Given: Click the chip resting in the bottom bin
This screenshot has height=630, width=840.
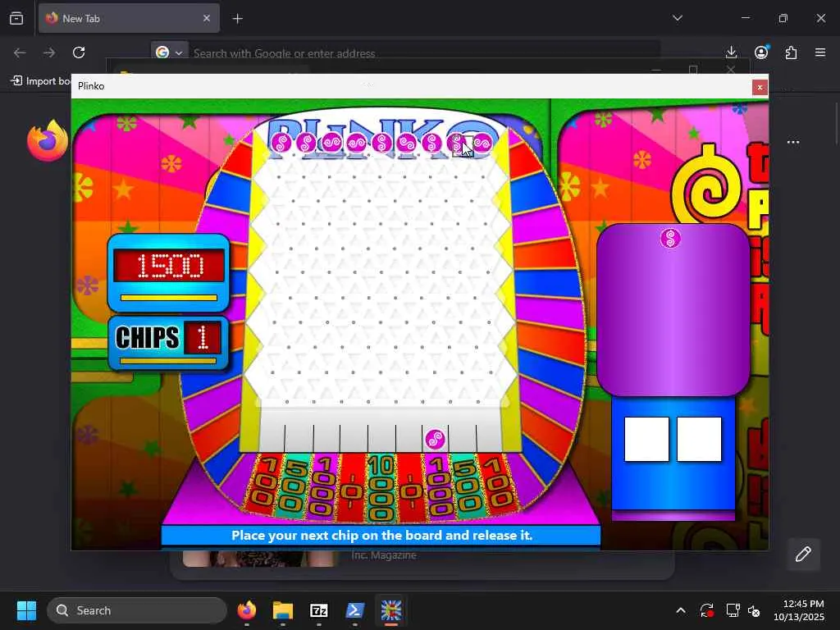Looking at the screenshot, I should (x=435, y=440).
